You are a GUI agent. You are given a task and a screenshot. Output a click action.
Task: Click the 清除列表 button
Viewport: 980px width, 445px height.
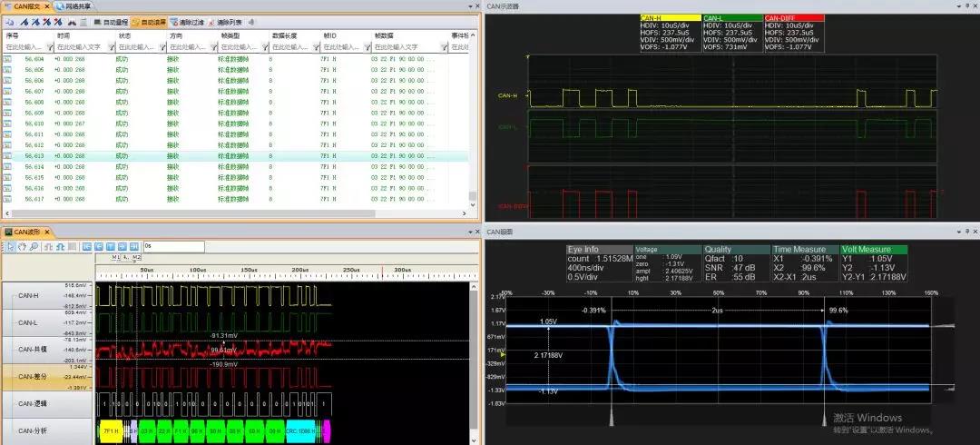pos(226,22)
